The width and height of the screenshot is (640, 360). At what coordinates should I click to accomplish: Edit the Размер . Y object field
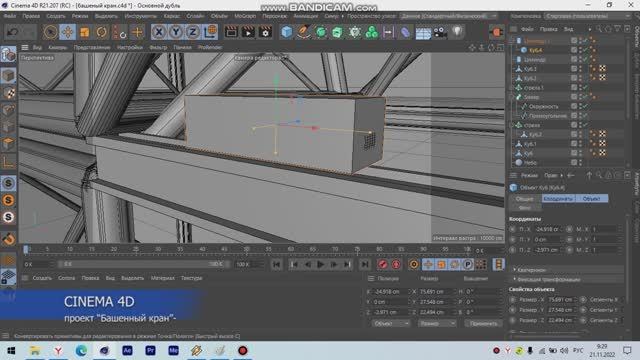coord(561,310)
